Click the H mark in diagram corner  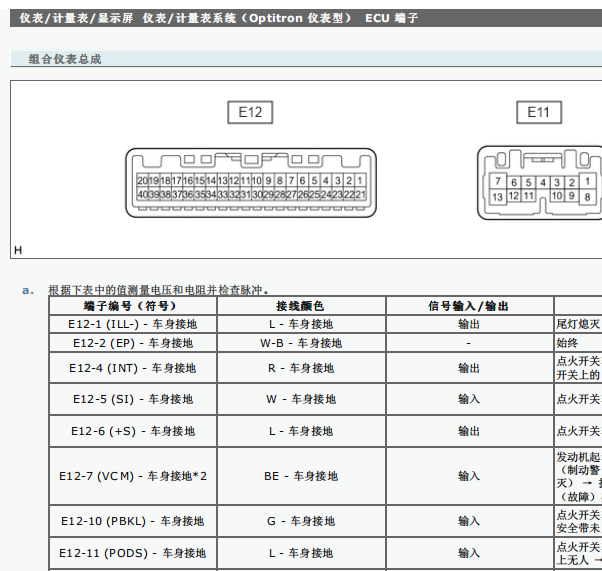(x=18, y=250)
